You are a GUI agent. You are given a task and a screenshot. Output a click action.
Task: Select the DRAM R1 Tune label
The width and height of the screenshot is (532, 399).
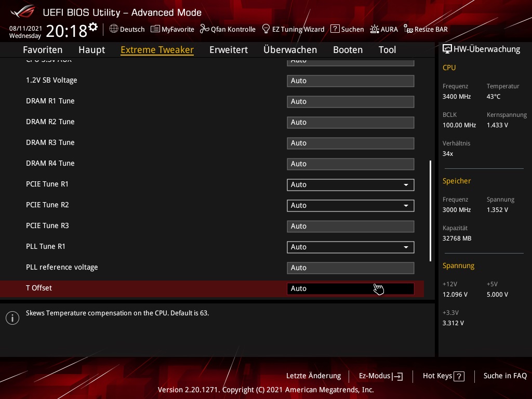coord(50,101)
